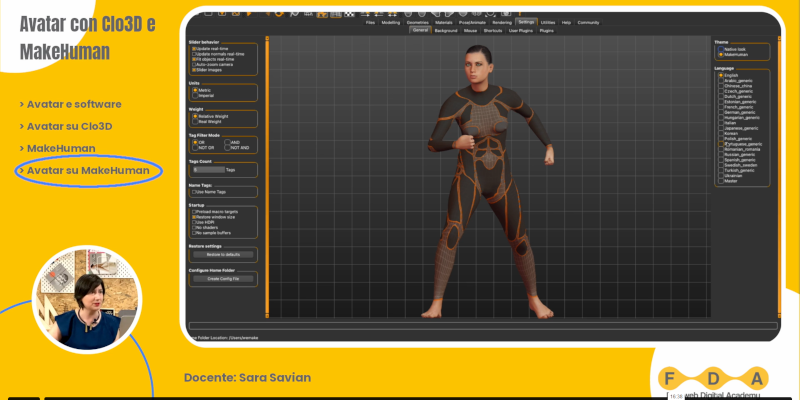
Task: Open the Avatar su Clo3D sidebar link
Action: (x=69, y=126)
